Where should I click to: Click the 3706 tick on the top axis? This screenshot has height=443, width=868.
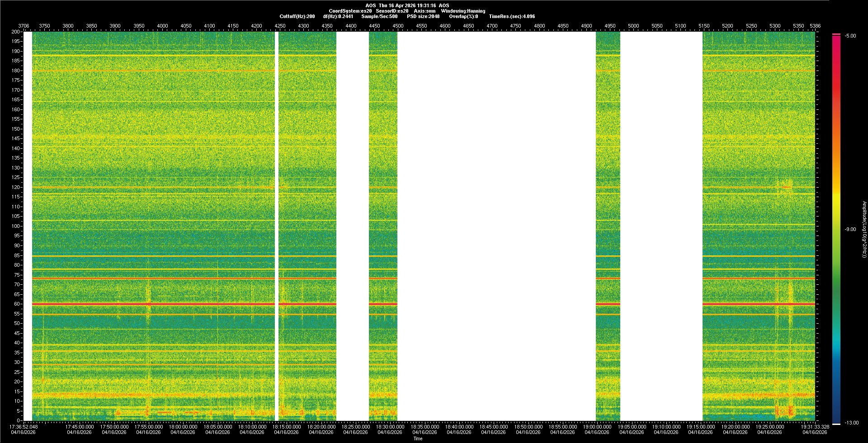(24, 26)
